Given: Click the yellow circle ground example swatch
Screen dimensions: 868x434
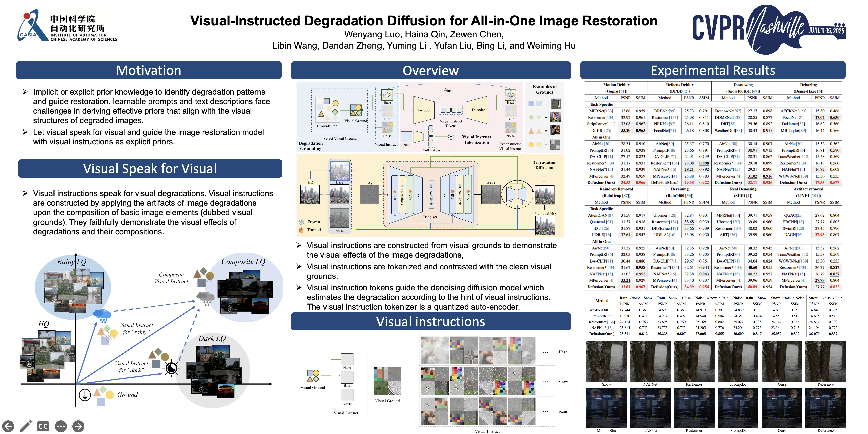Looking at the screenshot, I should pos(531,144).
